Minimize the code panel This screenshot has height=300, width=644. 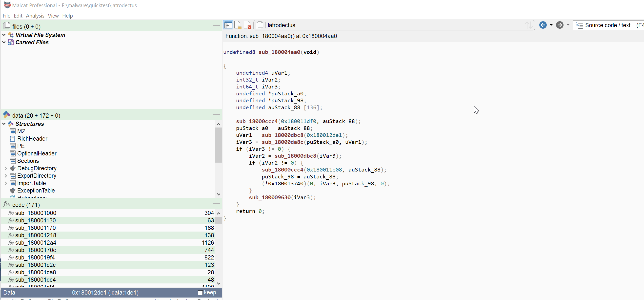[x=216, y=203]
